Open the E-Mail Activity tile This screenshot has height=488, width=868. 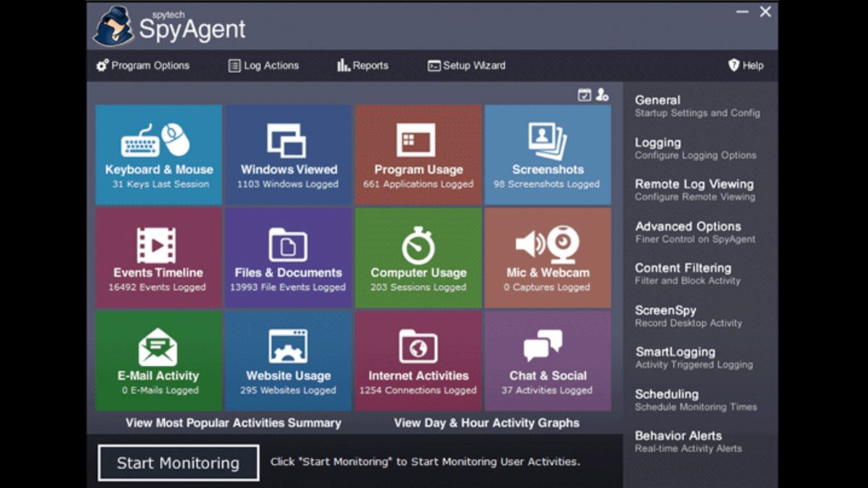tap(159, 361)
